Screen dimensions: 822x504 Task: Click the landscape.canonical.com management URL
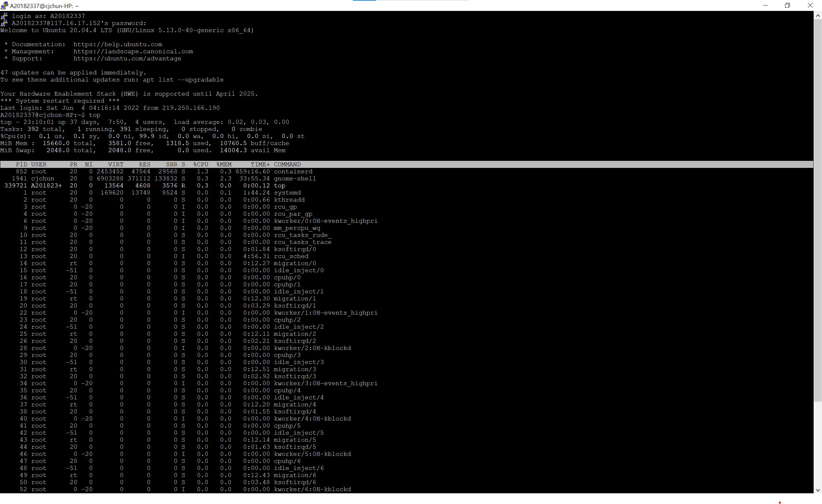click(x=133, y=51)
